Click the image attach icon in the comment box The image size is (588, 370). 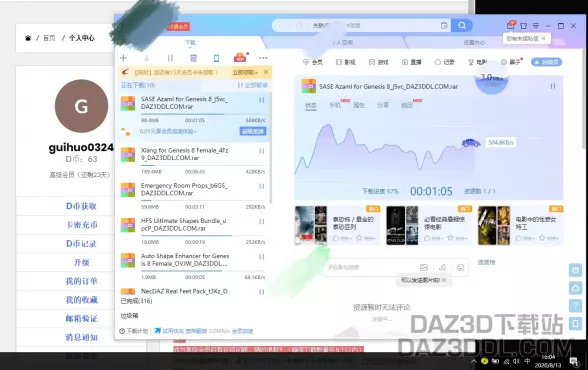pyautogui.click(x=424, y=267)
